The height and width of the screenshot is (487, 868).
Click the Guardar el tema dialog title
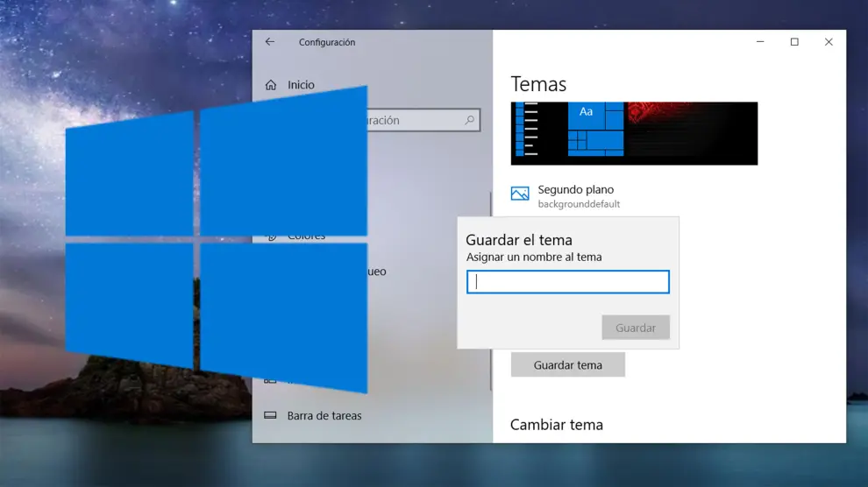519,240
